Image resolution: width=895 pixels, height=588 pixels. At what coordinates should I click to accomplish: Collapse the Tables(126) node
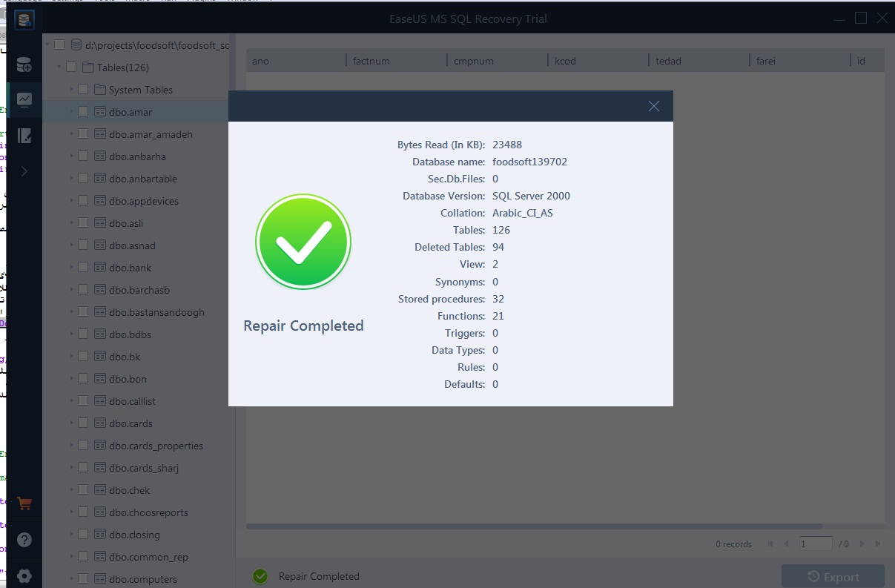(x=60, y=67)
